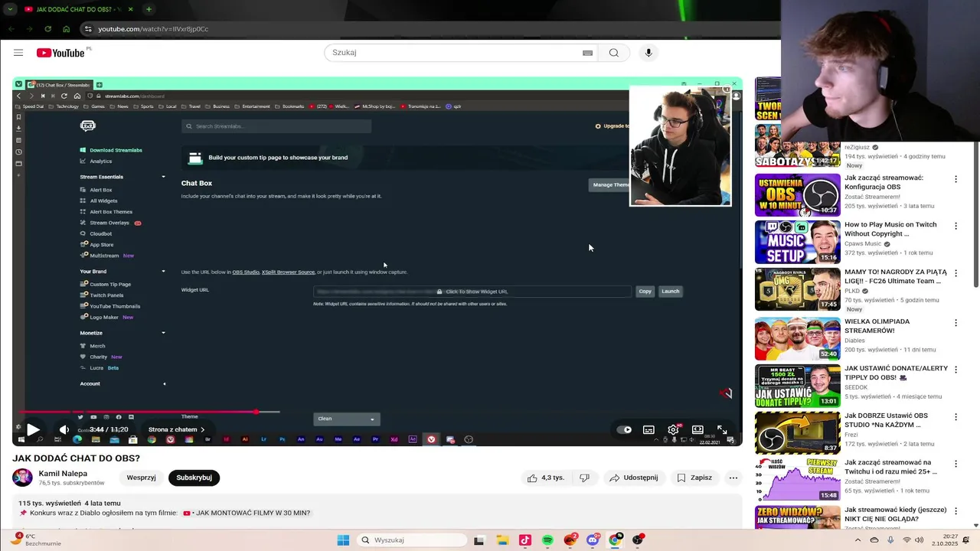Open the player settings gear
Image resolution: width=980 pixels, height=551 pixels.
click(673, 430)
